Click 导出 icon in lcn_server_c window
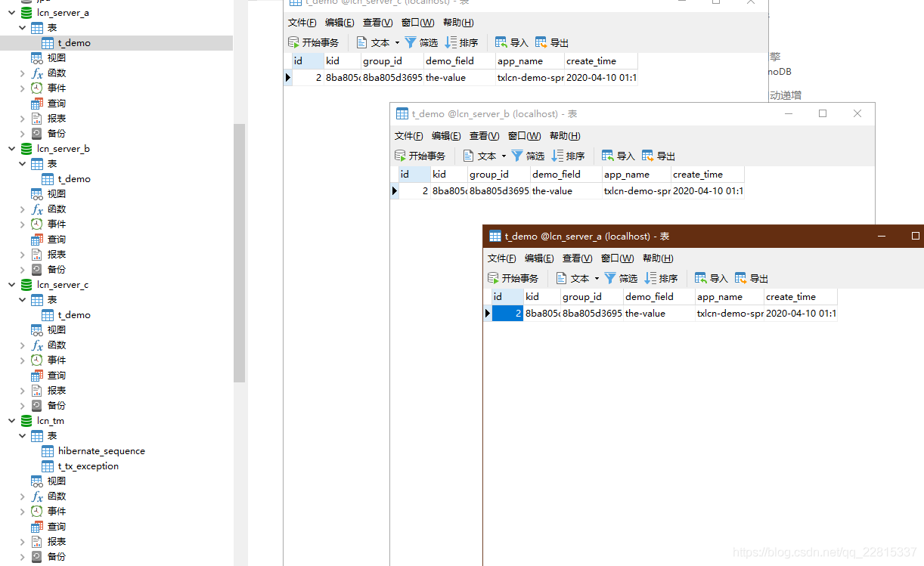924x566 pixels. [x=541, y=42]
